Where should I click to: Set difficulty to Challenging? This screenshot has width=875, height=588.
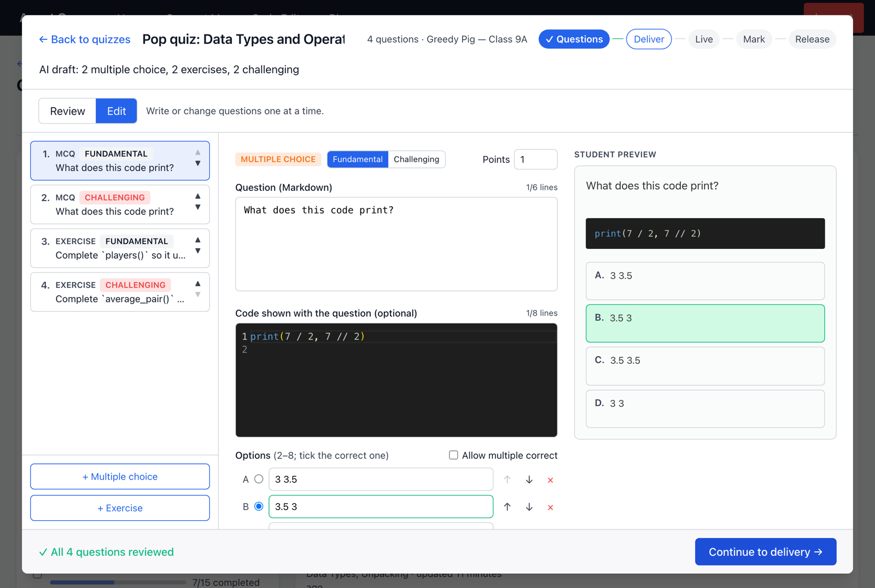coord(416,159)
